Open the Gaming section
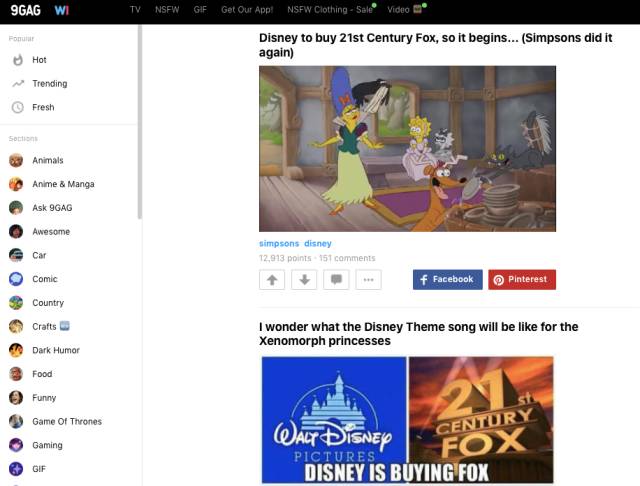This screenshot has height=486, width=640. tap(47, 445)
